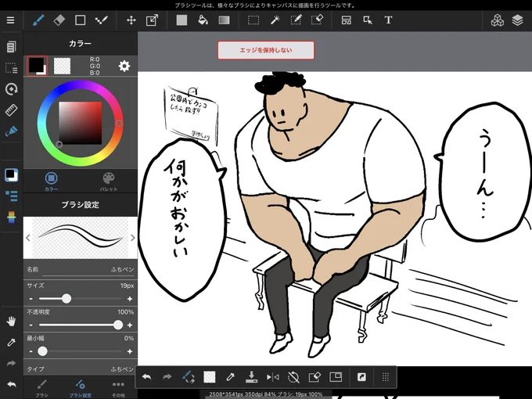Image resolution: width=532 pixels, height=399 pixels.
Task: Select the Selection Pen tool
Action: point(296,20)
